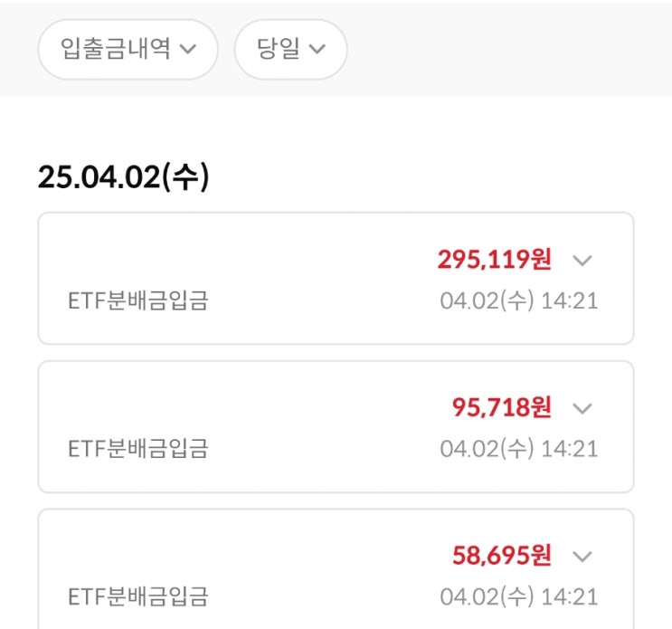672x629 pixels.
Task: Open the 당일 period dropdown
Action: (290, 49)
